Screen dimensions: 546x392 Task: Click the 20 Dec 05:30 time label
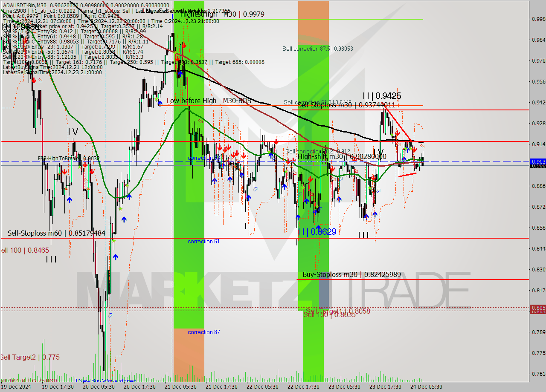(x=98, y=387)
